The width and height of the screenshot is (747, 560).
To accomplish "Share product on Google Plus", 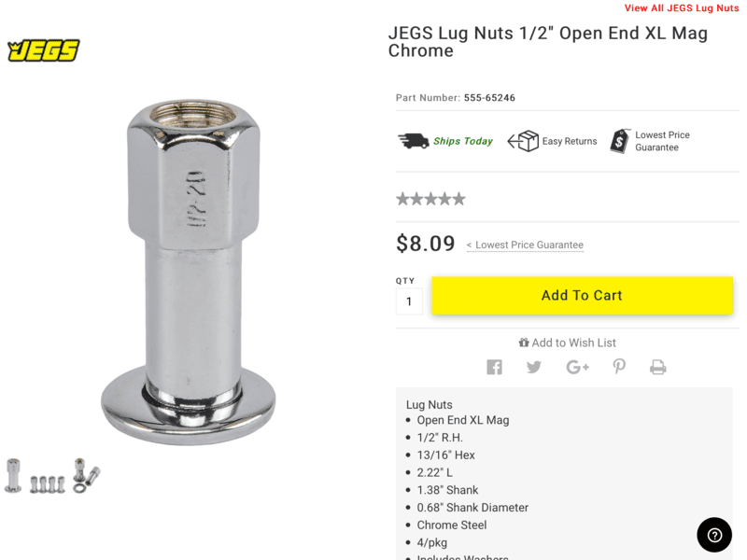I will click(577, 367).
